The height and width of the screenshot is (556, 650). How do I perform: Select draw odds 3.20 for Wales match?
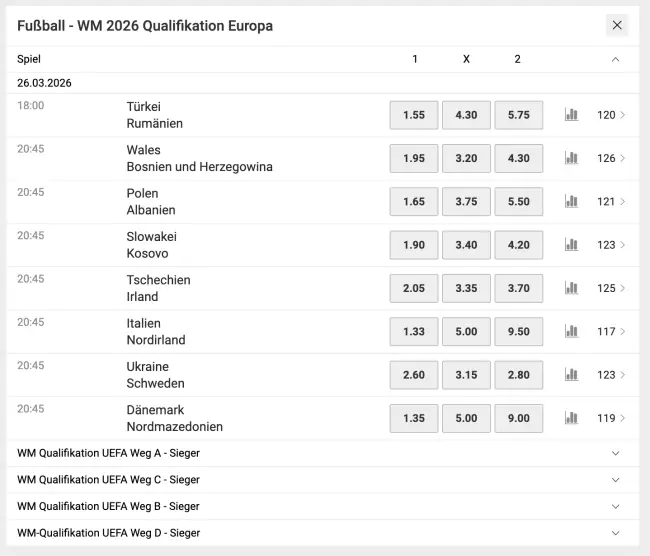pyautogui.click(x=466, y=158)
